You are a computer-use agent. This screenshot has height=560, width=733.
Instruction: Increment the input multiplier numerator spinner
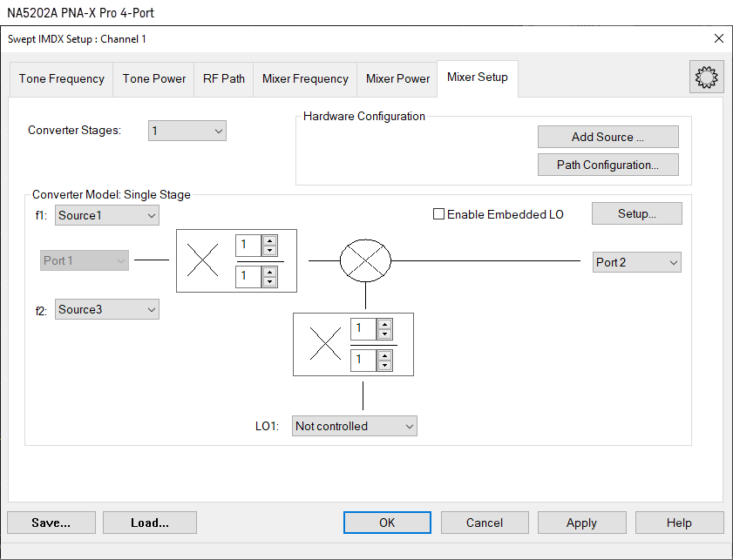[x=269, y=240]
